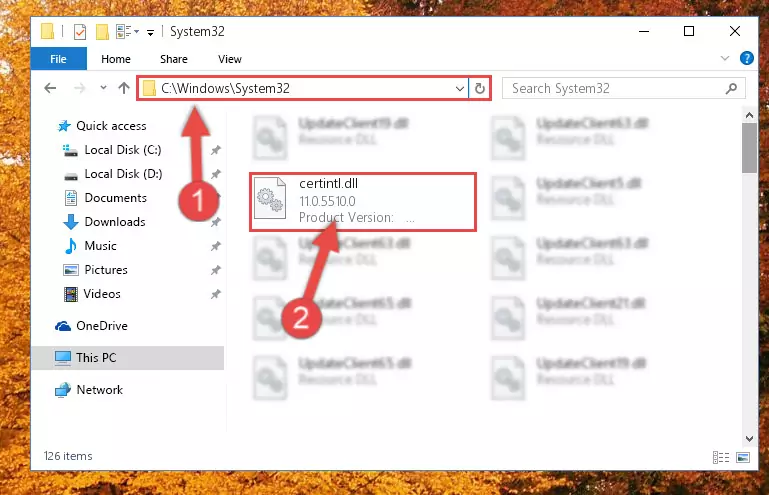Click the folder icon in the title bar
The height and width of the screenshot is (495, 769).
pos(48,31)
